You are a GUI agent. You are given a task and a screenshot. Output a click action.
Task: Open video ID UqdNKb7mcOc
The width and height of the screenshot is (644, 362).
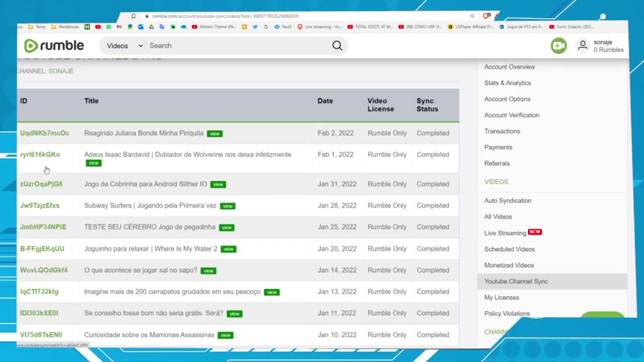[45, 133]
